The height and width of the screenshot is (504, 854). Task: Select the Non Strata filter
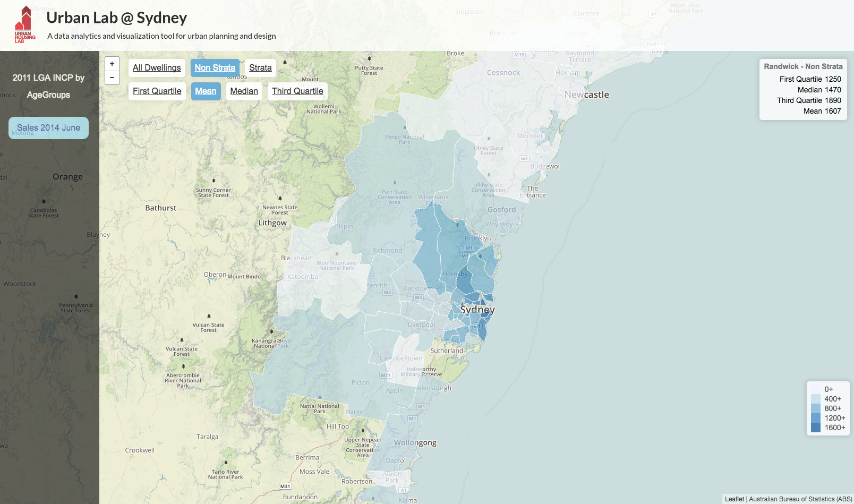[x=215, y=68]
